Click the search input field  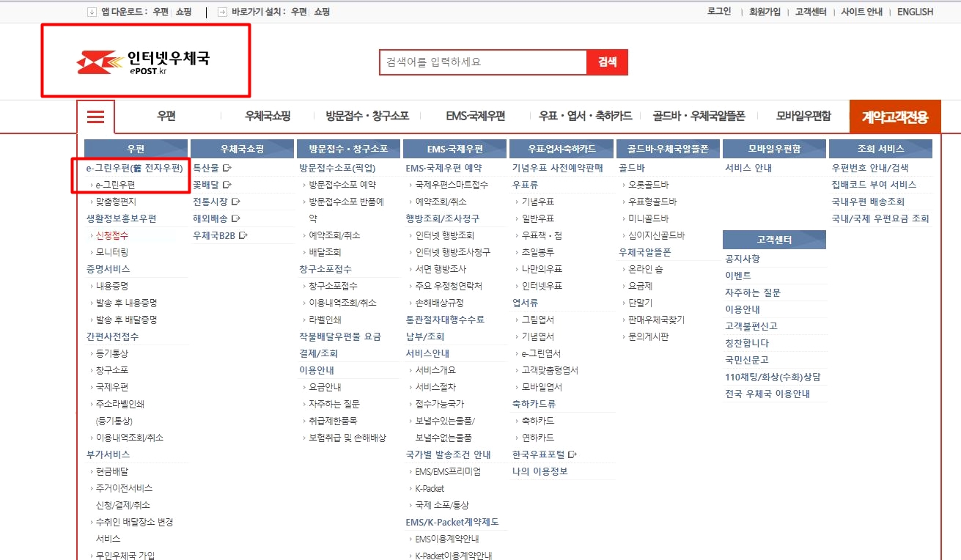pos(483,62)
